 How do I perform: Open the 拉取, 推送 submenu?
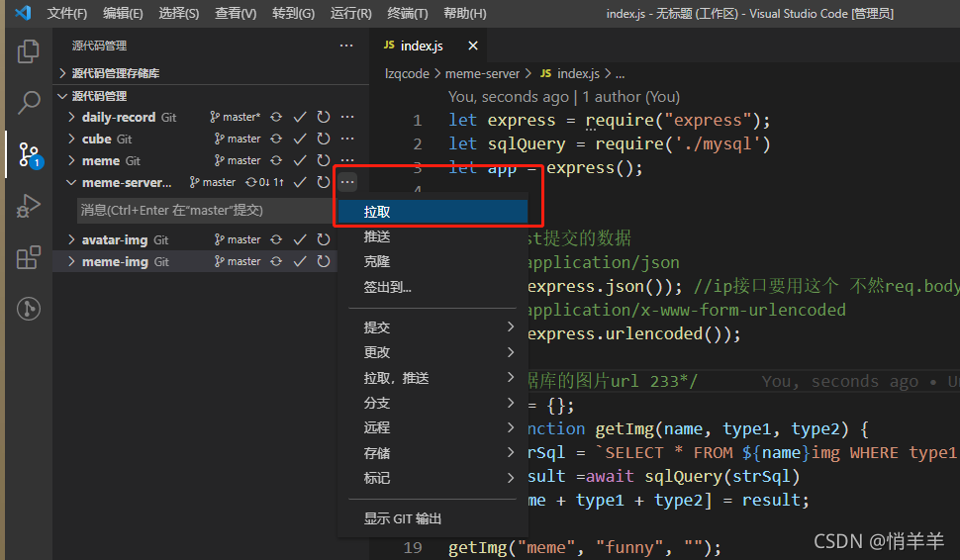pyautogui.click(x=432, y=378)
